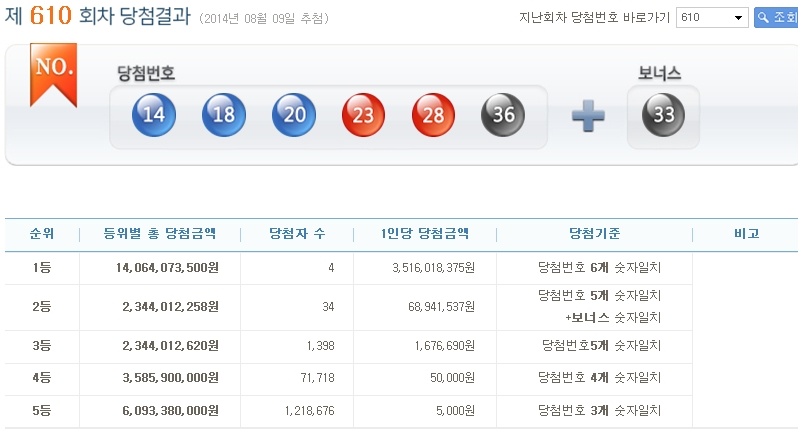The height and width of the screenshot is (436, 798).
Task: Click the 당첨번호 label above the balls
Action: click(x=146, y=73)
